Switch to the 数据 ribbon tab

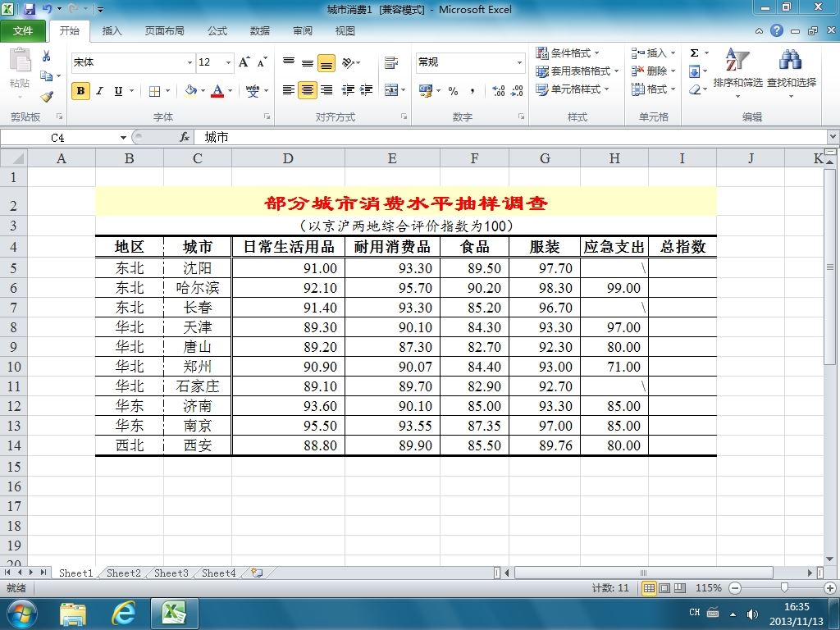260,31
